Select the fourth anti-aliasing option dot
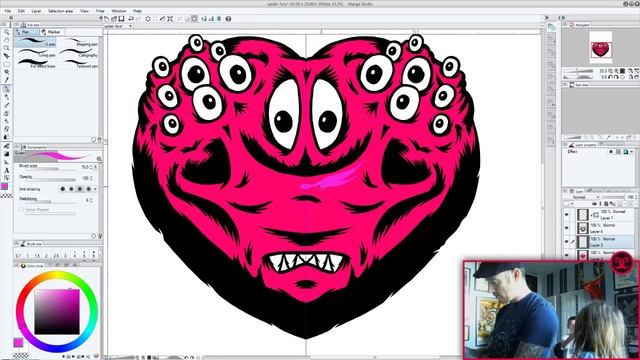 pos(89,189)
